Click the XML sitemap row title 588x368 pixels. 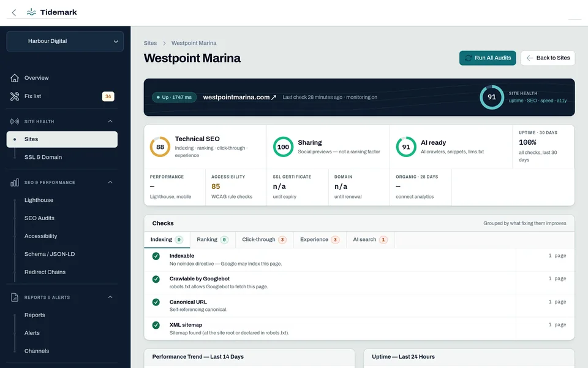coord(186,325)
